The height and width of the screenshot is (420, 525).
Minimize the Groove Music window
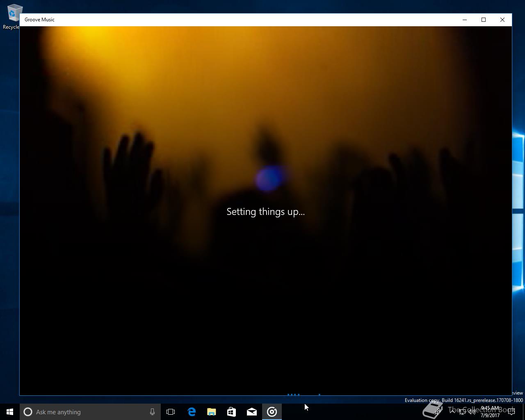(x=465, y=20)
